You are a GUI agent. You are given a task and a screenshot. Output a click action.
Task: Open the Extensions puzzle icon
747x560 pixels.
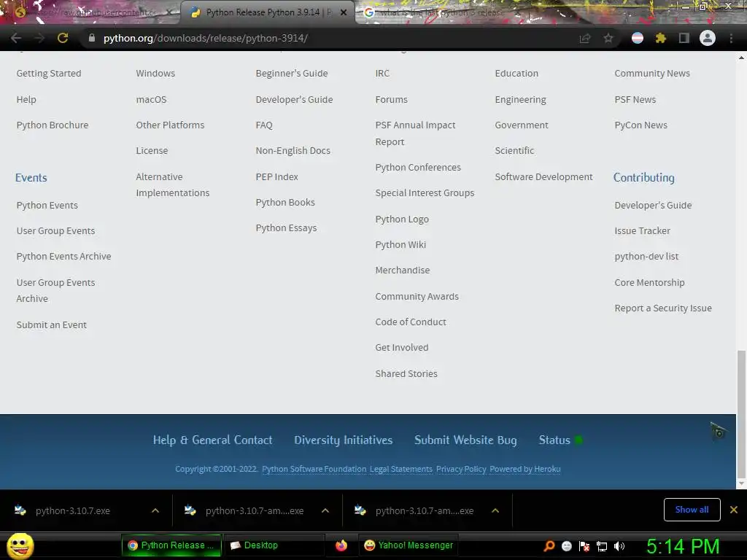[x=660, y=38]
